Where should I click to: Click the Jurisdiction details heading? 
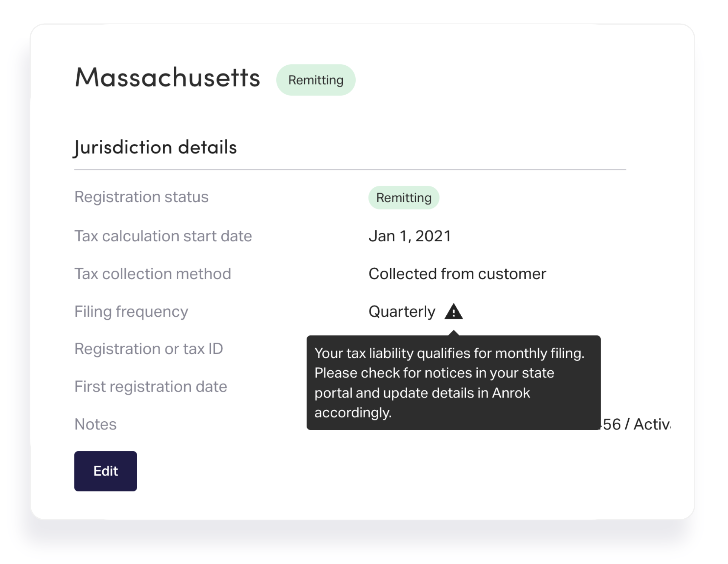point(155,147)
